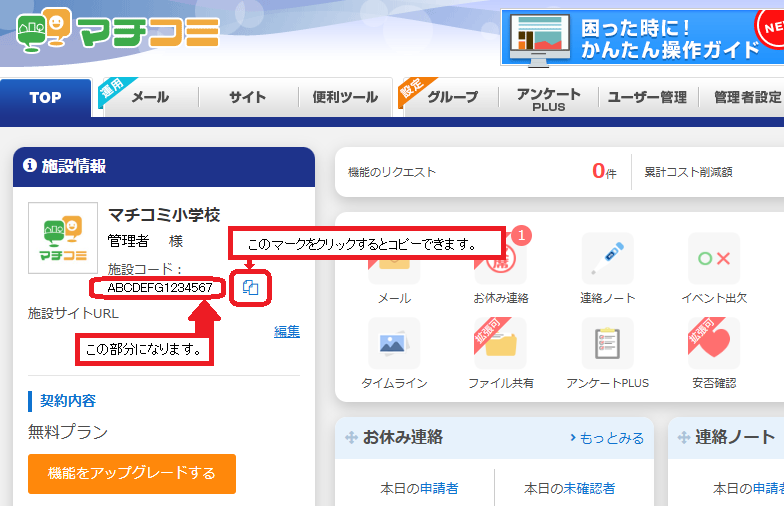Open the タイムライン photo icon
The width and height of the screenshot is (784, 506).
click(394, 346)
